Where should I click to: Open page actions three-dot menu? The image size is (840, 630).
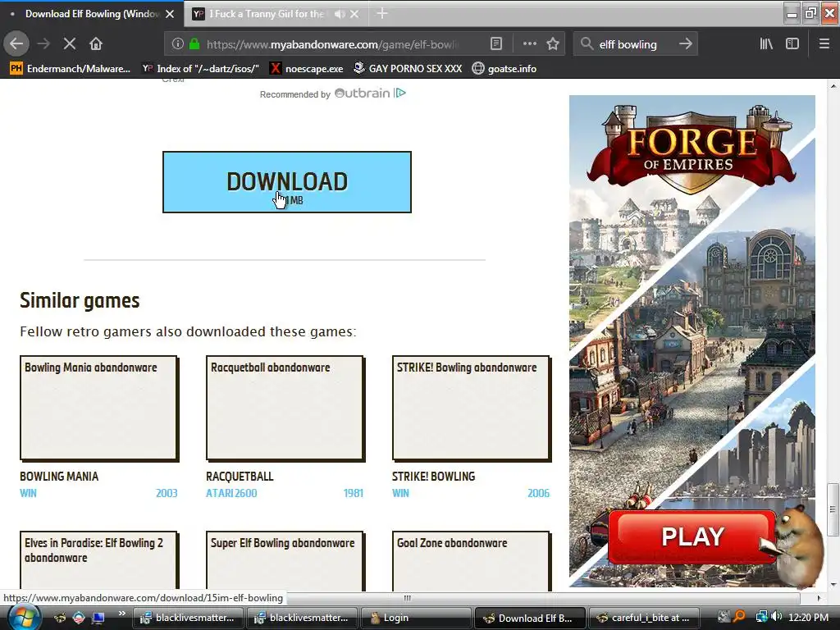(529, 44)
